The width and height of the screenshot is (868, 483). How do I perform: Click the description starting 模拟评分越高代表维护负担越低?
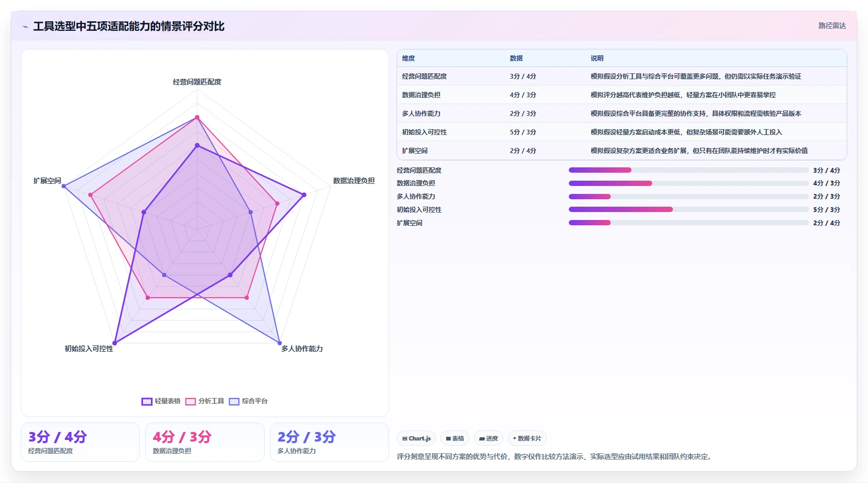(x=683, y=95)
